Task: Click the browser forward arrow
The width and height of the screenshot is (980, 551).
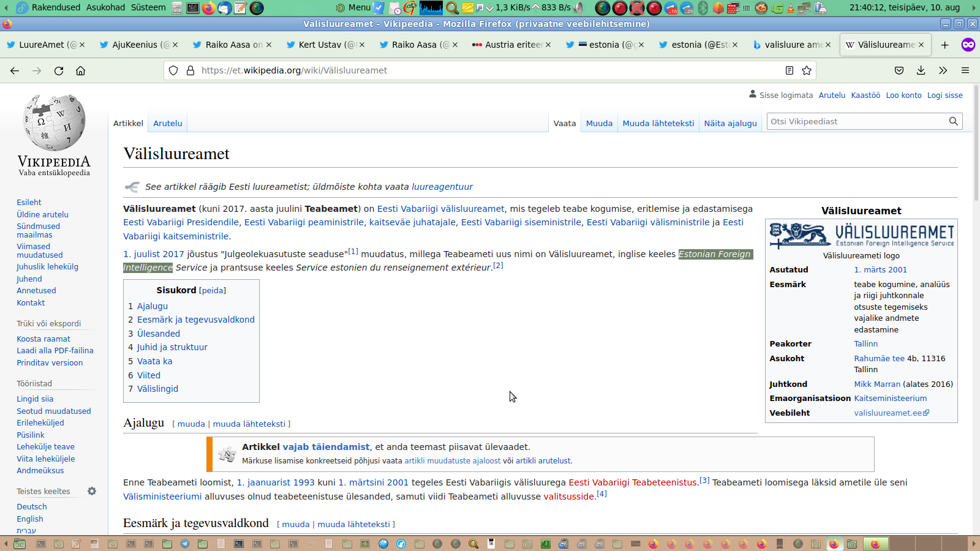Action: coord(37,70)
